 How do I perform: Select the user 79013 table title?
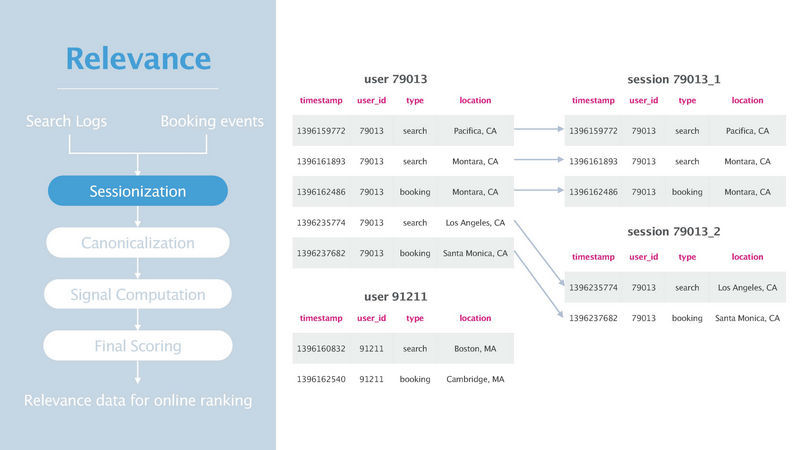395,79
